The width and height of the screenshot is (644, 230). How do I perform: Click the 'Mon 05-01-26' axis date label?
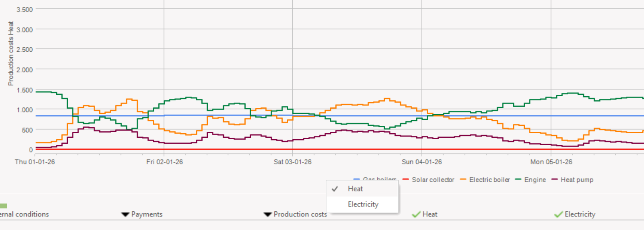pos(551,162)
